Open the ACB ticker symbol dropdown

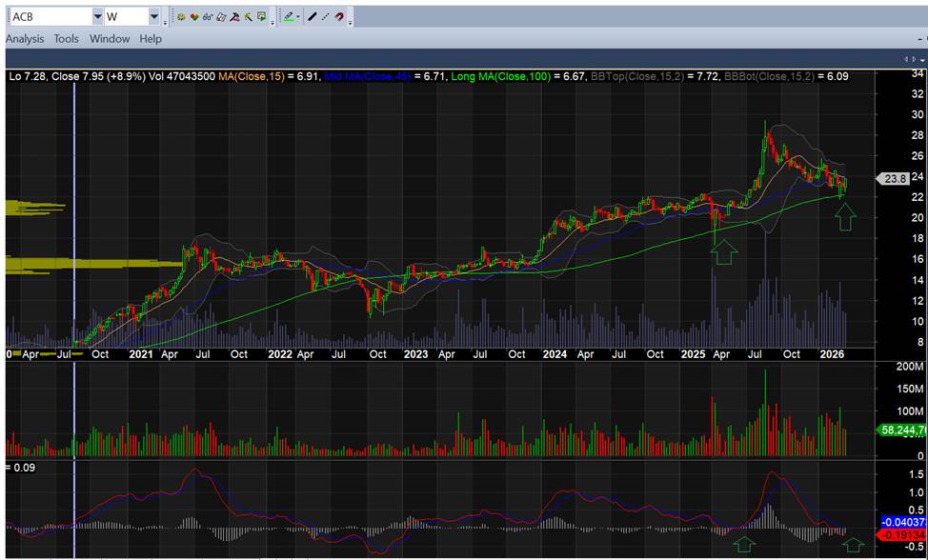click(97, 17)
